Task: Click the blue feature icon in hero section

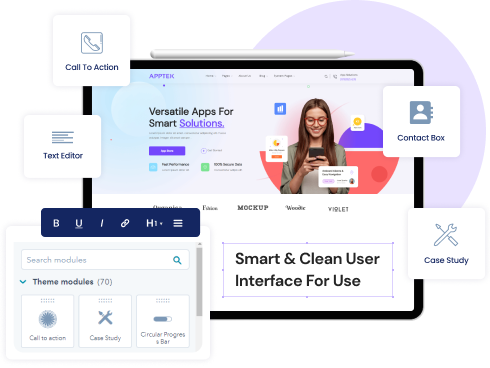Action: point(153,167)
